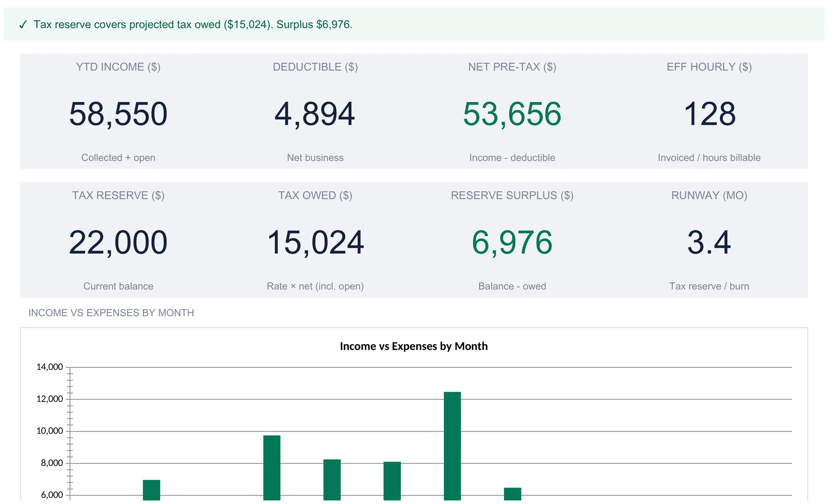Click the 6,000 y-axis label
Screen dimensions: 828x504
(x=52, y=495)
